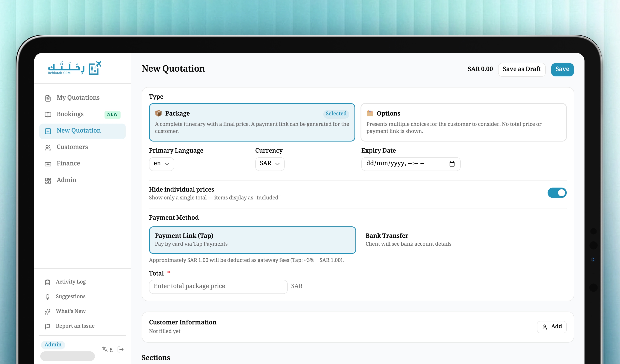Click the Selected tag on Package

tap(336, 114)
